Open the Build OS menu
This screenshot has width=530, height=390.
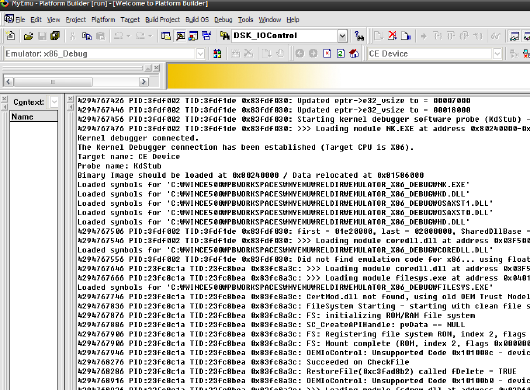coord(197,20)
